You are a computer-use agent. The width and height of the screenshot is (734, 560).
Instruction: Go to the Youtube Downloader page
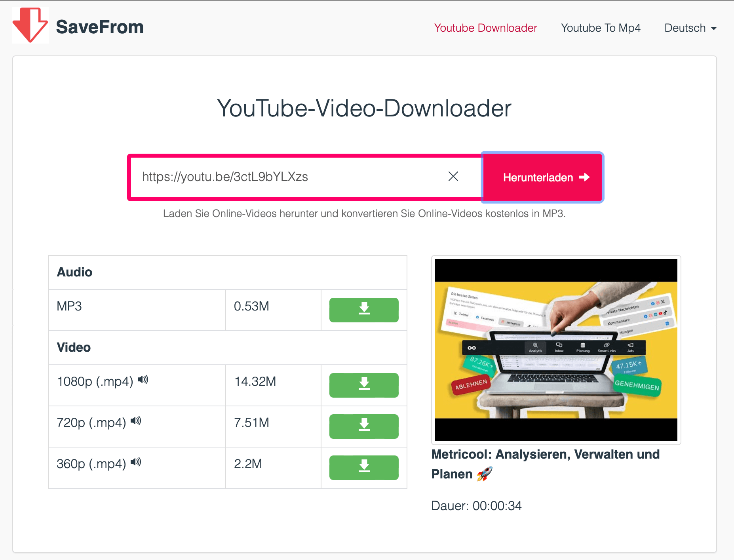coord(485,28)
